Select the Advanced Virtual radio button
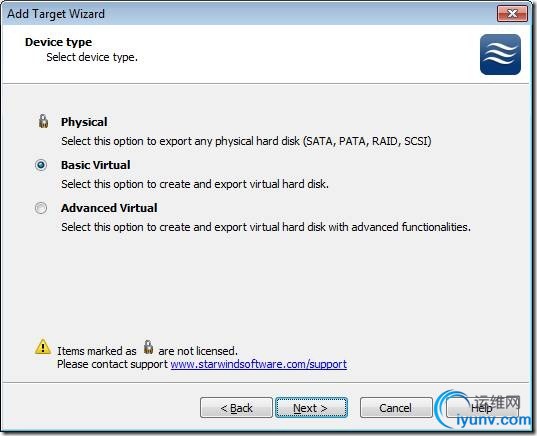This screenshot has width=537, height=436. tap(41, 208)
